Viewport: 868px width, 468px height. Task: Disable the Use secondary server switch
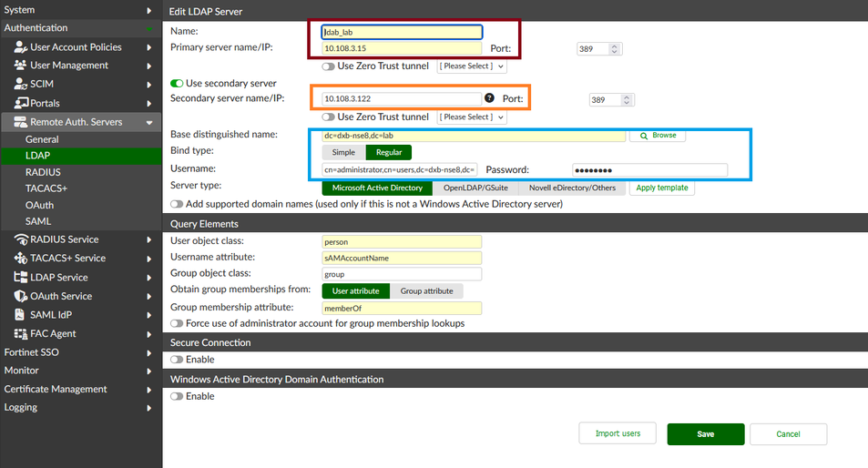[x=177, y=84]
